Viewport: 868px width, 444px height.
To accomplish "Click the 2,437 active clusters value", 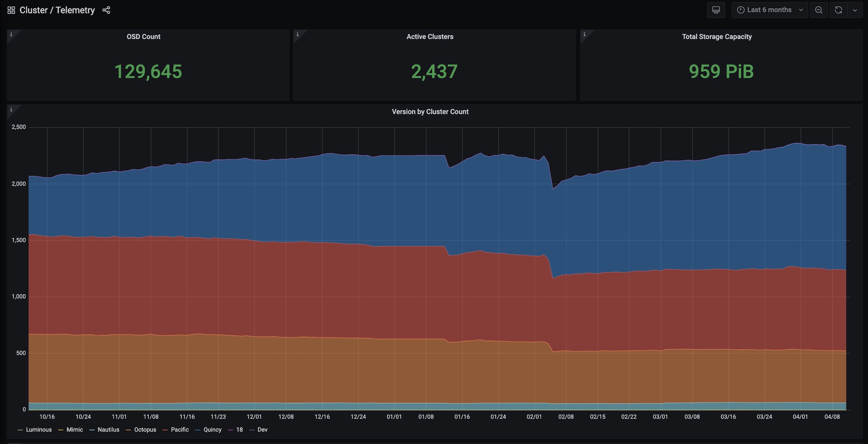I will click(434, 71).
